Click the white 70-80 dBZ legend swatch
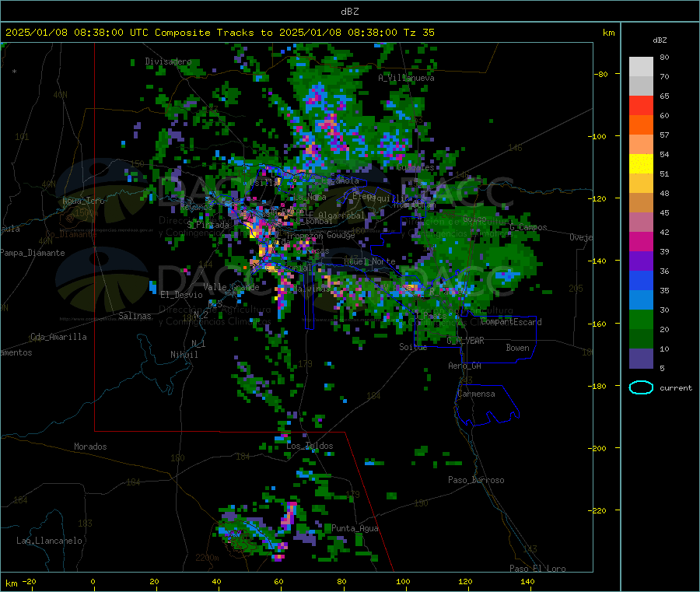 pyautogui.click(x=641, y=67)
